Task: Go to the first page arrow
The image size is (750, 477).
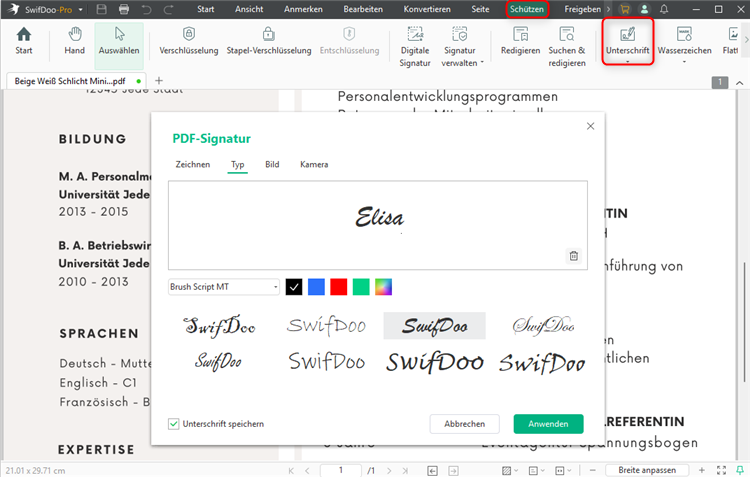Action: click(291, 471)
